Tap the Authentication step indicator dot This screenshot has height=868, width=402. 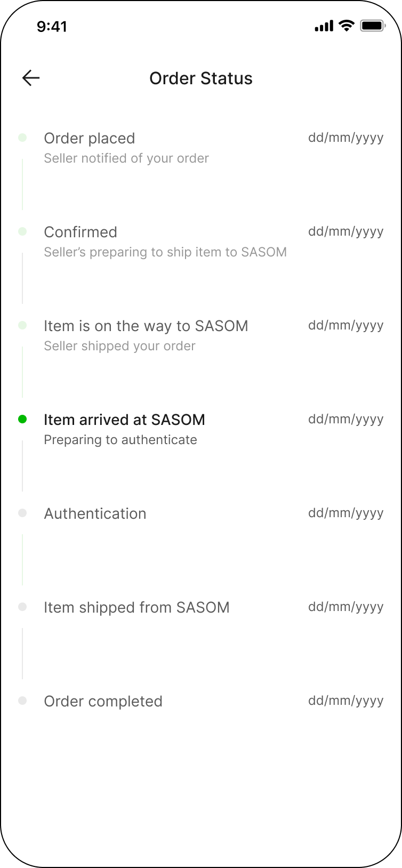[x=22, y=513]
